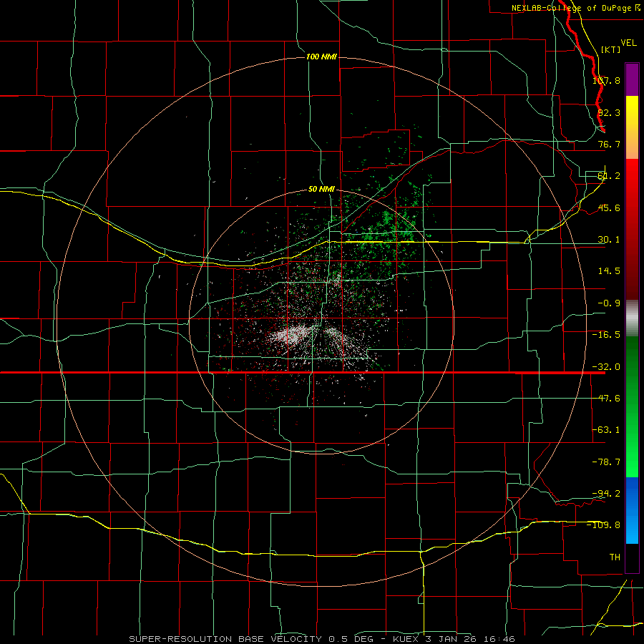The image size is (644, 644).
Task: Click the -0.9 velocity scale value
Action: (609, 303)
